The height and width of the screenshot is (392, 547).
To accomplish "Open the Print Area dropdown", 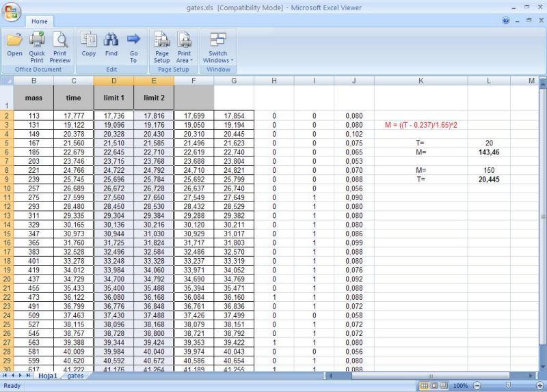I will coord(184,47).
